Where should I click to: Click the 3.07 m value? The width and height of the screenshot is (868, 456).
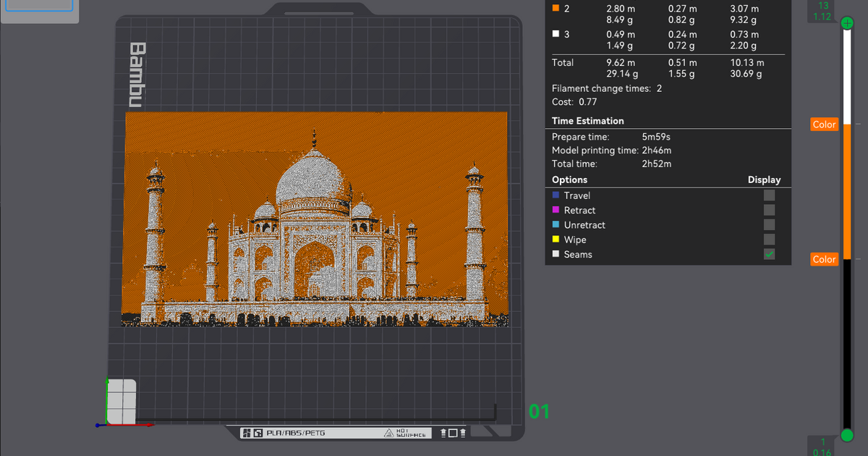point(745,8)
